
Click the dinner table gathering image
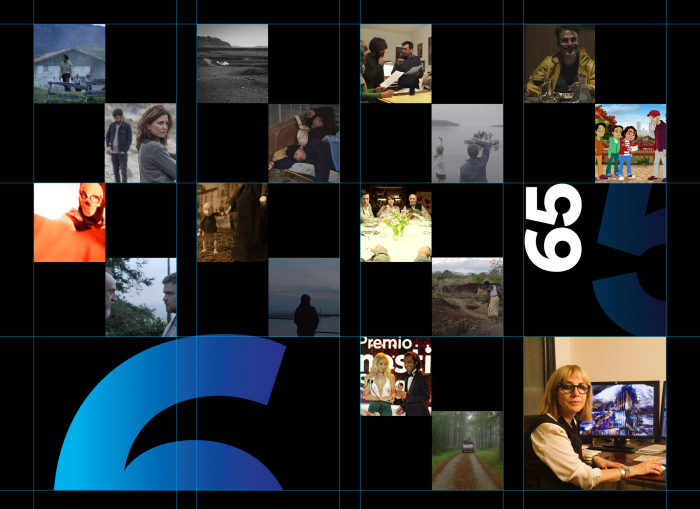(396, 222)
